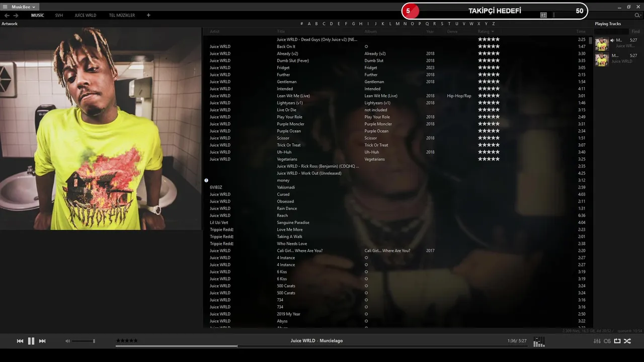Image resolution: width=644 pixels, height=362 pixels.
Task: Click the now-playing speaker icon in Playing Tracks
Action: click(x=612, y=40)
